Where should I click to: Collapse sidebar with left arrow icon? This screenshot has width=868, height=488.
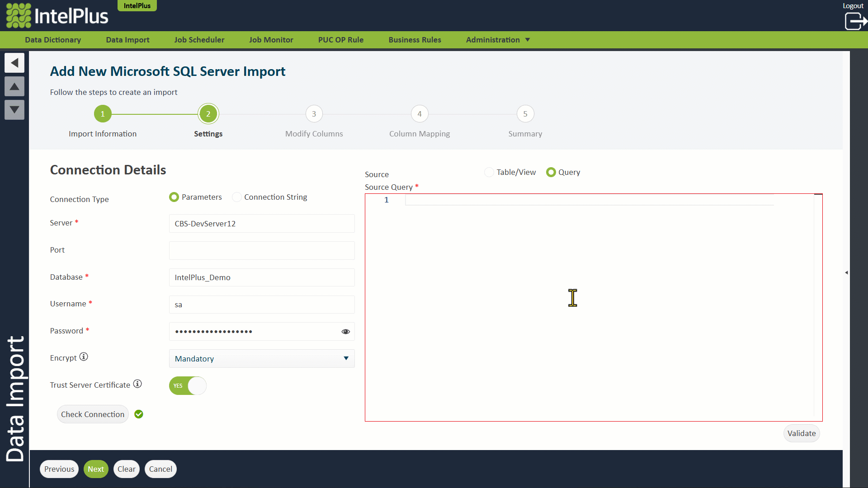click(x=14, y=63)
